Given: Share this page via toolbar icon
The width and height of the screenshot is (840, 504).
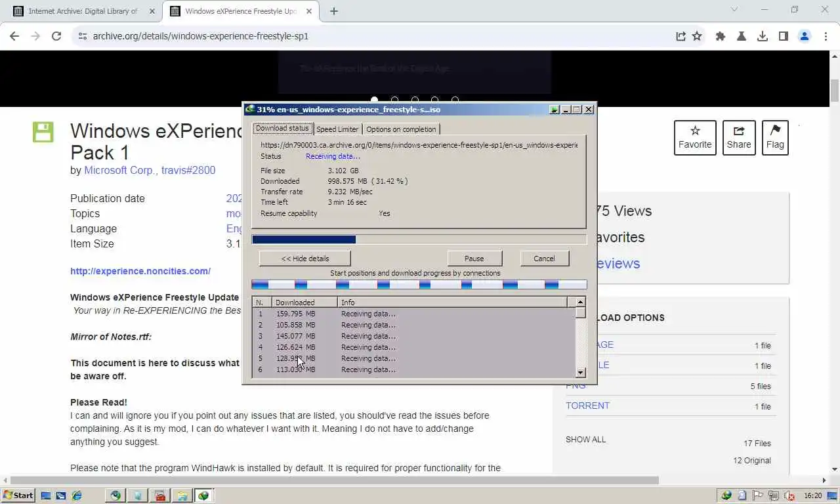Looking at the screenshot, I should [x=681, y=36].
